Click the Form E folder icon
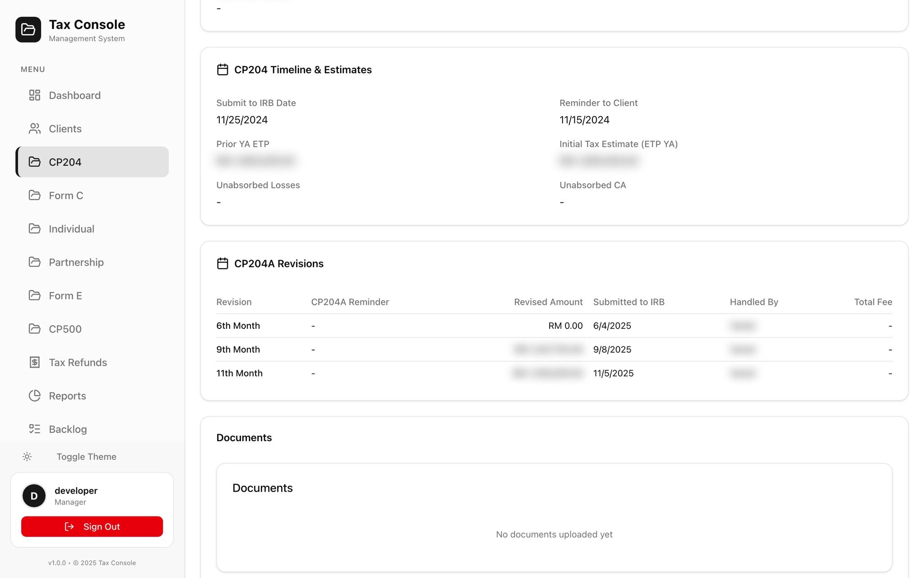This screenshot has height=578, width=924. 35,295
